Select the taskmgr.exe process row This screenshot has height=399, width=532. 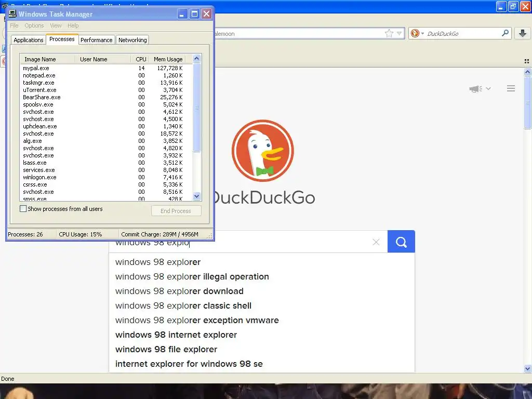click(106, 83)
